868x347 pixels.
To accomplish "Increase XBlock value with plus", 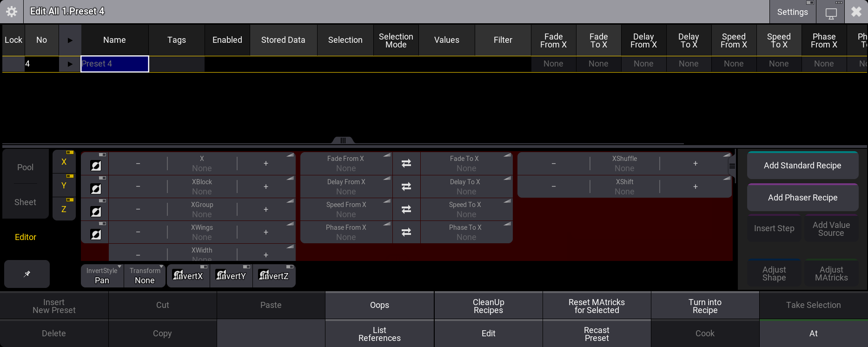I will [x=266, y=187].
